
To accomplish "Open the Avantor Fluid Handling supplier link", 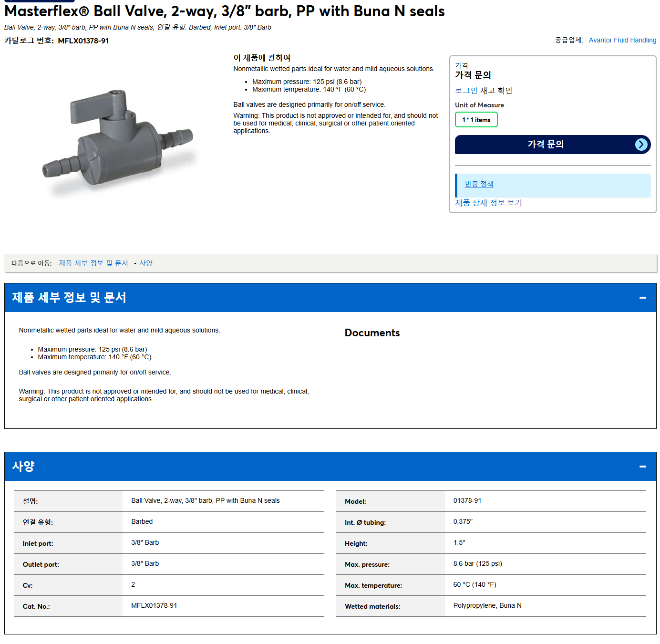I will tap(622, 40).
